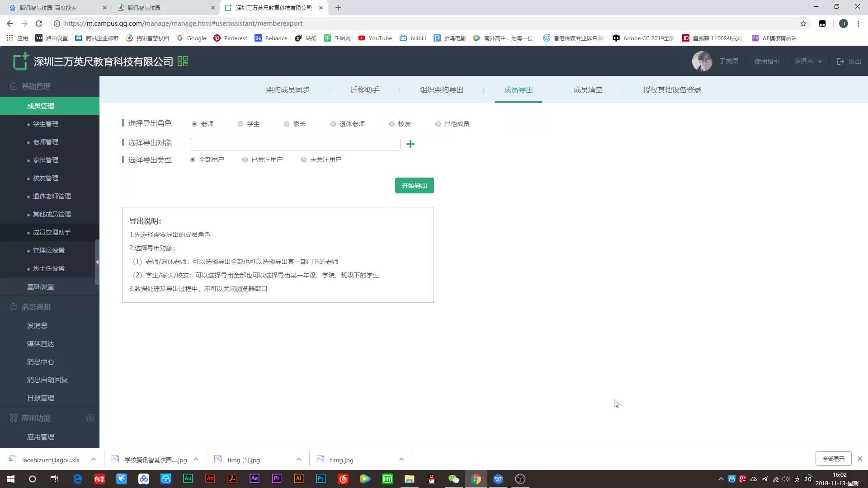Viewport: 868px width, 488px height.
Task: Click the green 开始导出 button
Action: point(415,185)
